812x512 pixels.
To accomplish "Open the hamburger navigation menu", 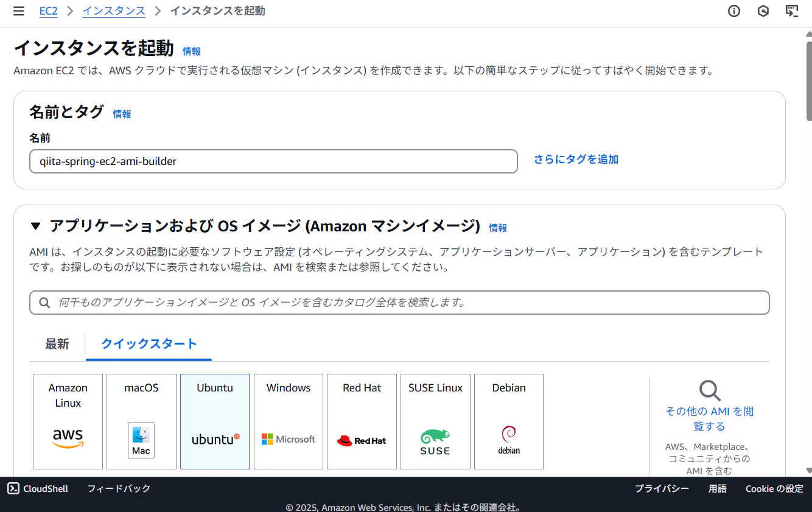I will pyautogui.click(x=19, y=11).
